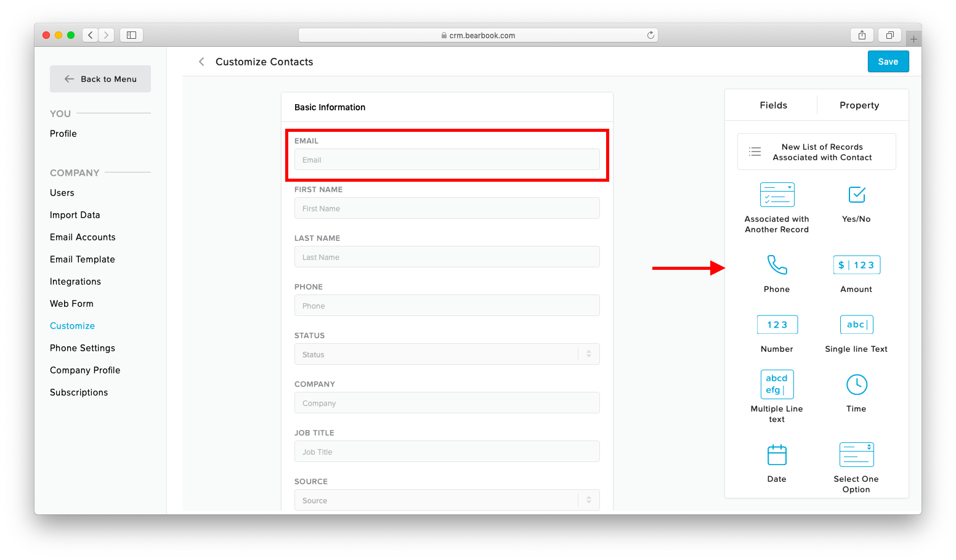Open Users in the sidebar

click(x=62, y=193)
